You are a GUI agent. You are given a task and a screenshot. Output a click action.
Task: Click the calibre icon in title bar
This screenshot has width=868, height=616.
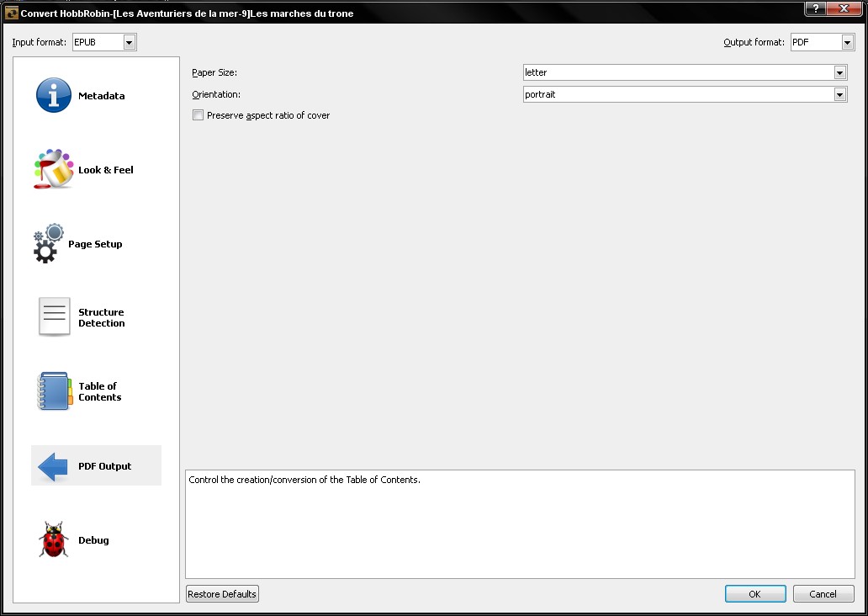[11, 13]
